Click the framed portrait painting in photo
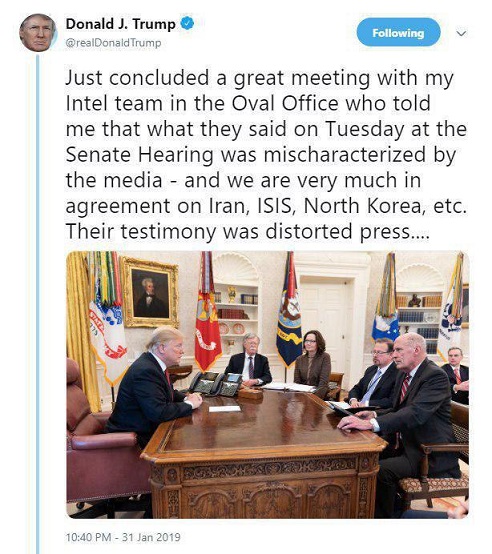 [x=150, y=293]
